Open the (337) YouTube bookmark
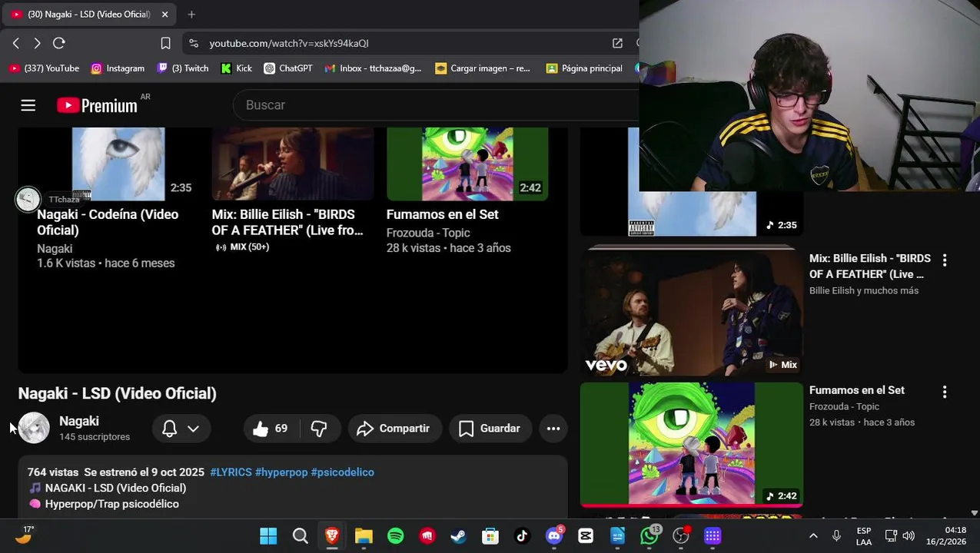 click(44, 68)
